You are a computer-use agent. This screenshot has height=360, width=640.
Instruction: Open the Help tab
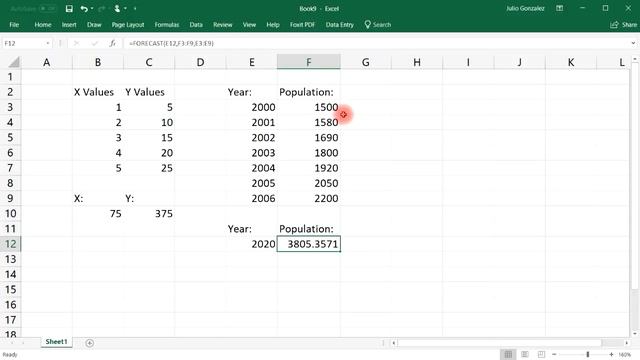tap(273, 25)
